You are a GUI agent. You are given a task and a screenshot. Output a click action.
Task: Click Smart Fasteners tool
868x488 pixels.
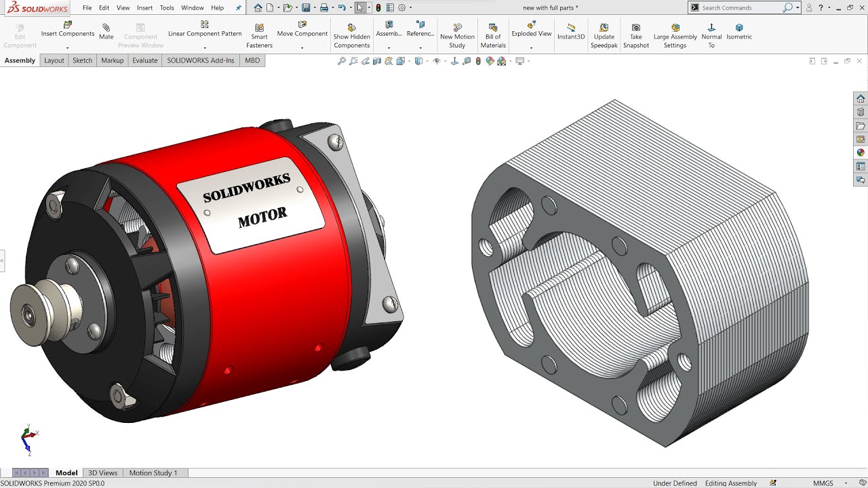(x=259, y=36)
